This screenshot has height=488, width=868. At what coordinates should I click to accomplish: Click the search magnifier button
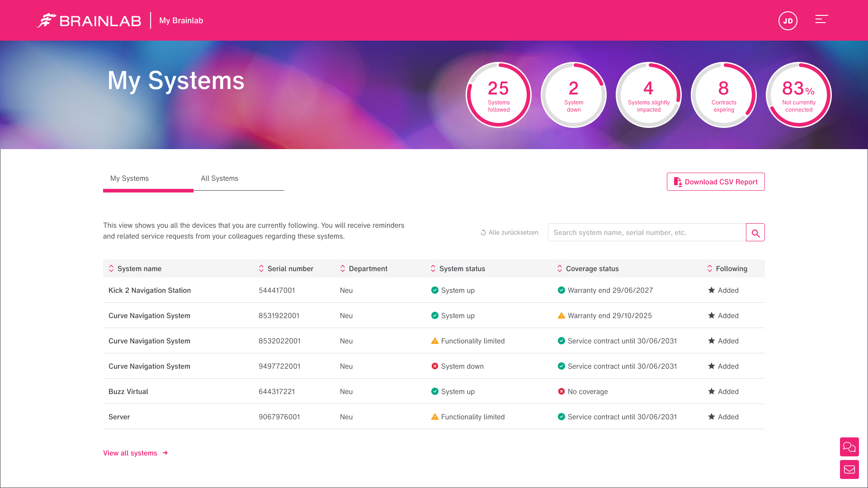[755, 233]
